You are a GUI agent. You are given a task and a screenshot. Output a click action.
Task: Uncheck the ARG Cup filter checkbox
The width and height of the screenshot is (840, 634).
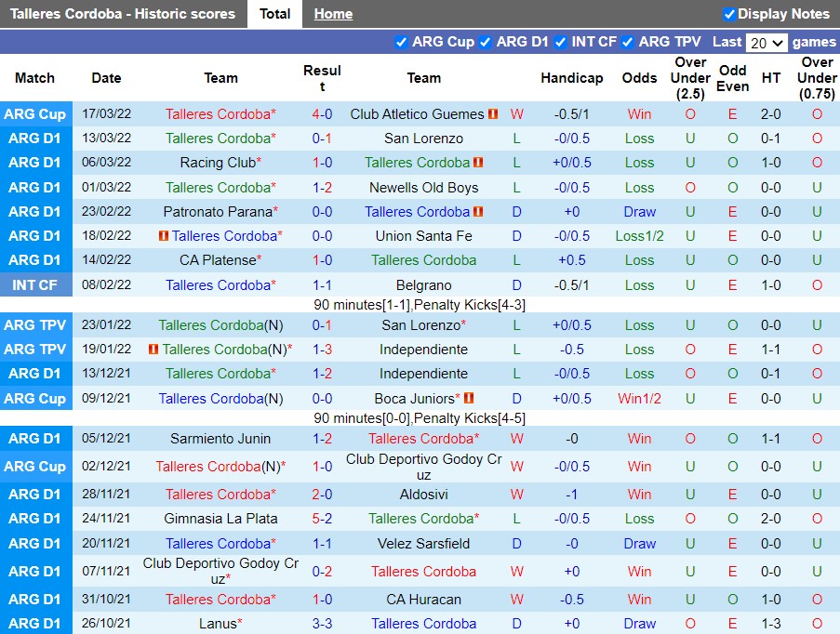(x=401, y=42)
